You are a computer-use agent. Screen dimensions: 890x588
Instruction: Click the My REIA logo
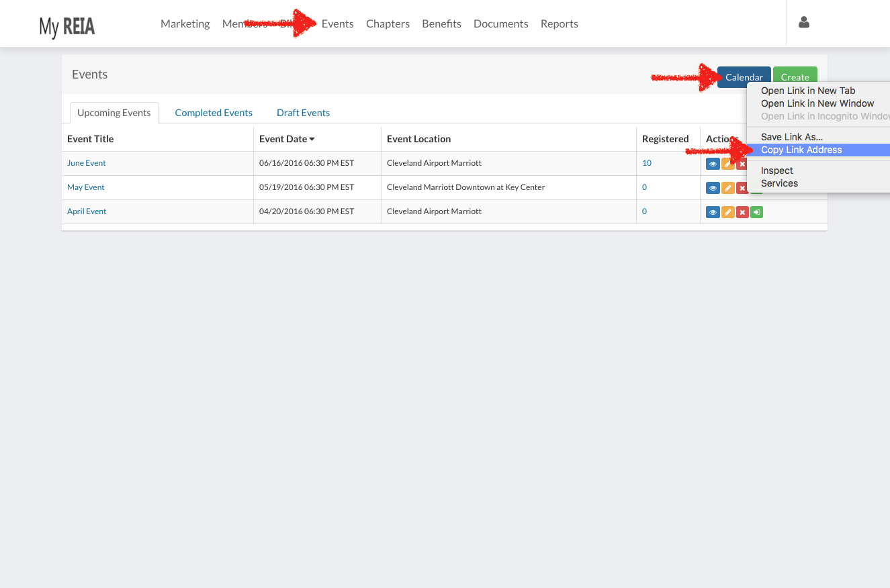point(67,26)
